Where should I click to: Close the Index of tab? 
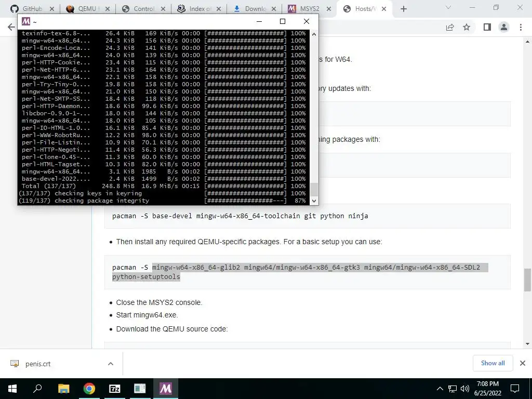click(219, 9)
